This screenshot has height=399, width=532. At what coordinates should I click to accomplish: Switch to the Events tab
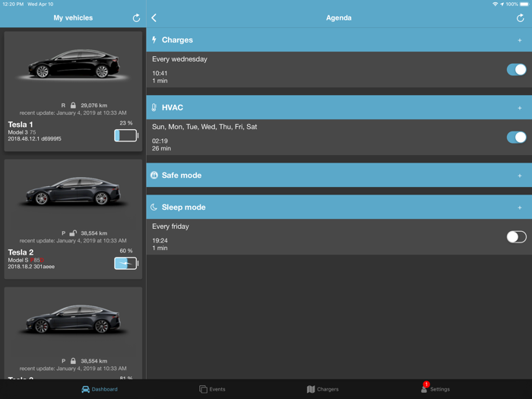tap(212, 389)
